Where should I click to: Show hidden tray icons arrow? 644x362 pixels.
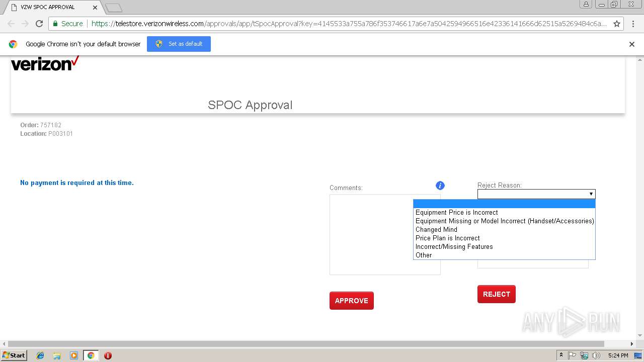(x=561, y=355)
